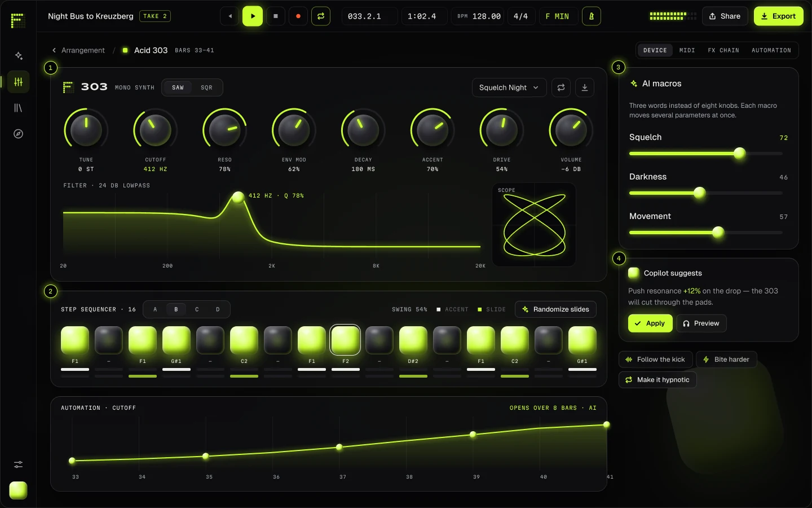Click the AI macros sparkle icon

pos(634,84)
